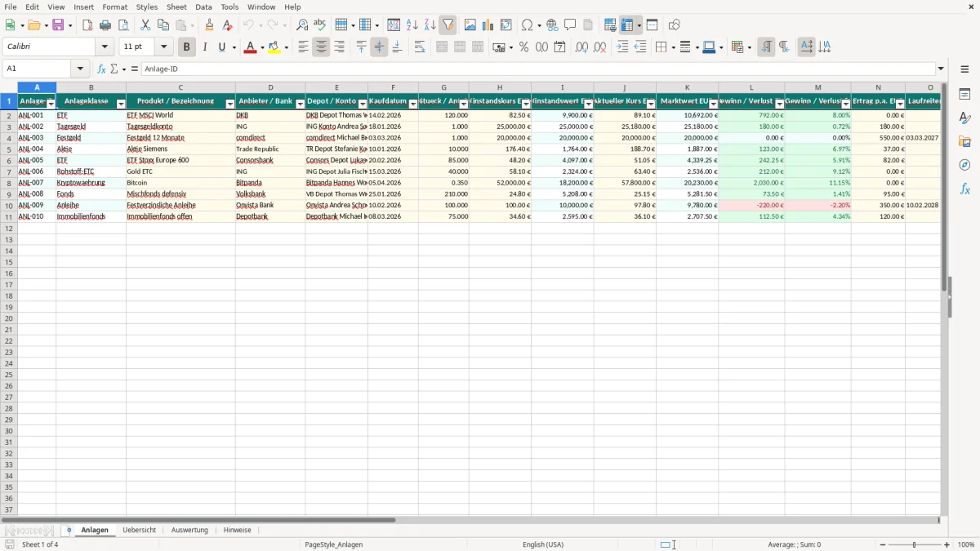Click the zoom out minus button

(x=881, y=544)
